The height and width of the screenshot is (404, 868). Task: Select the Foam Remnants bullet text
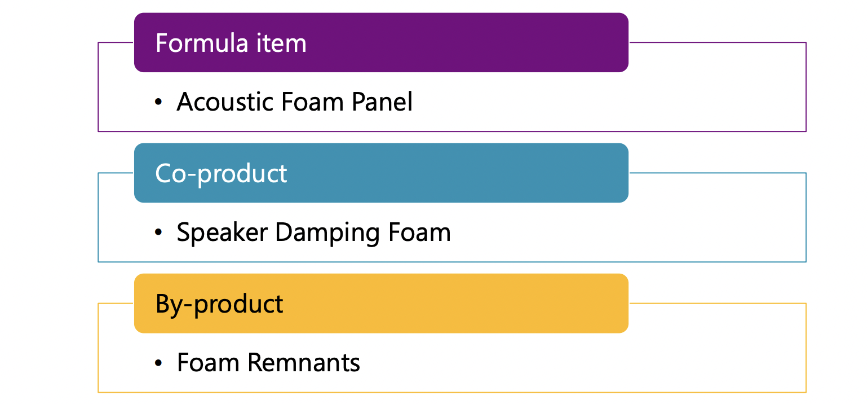[268, 363]
